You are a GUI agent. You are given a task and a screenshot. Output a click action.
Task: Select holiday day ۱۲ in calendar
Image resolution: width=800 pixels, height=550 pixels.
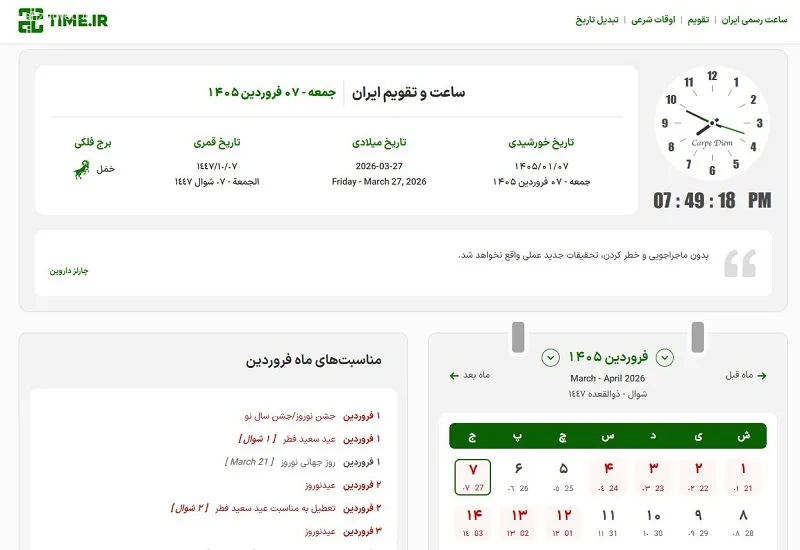563,522
